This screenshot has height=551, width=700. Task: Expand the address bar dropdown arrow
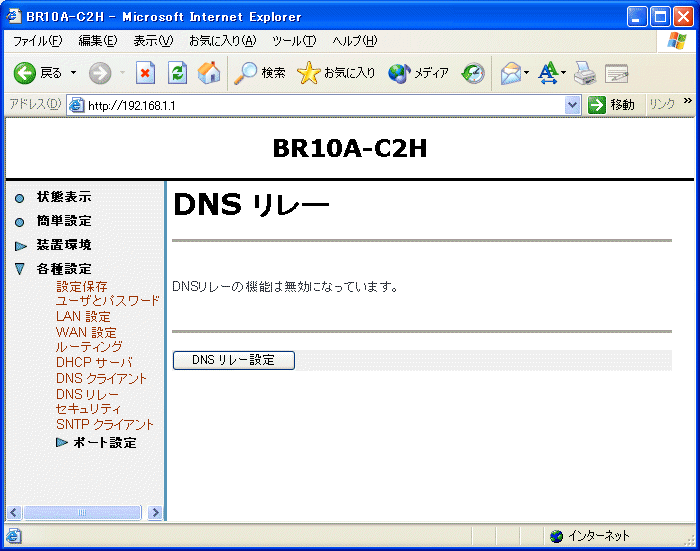coord(572,105)
